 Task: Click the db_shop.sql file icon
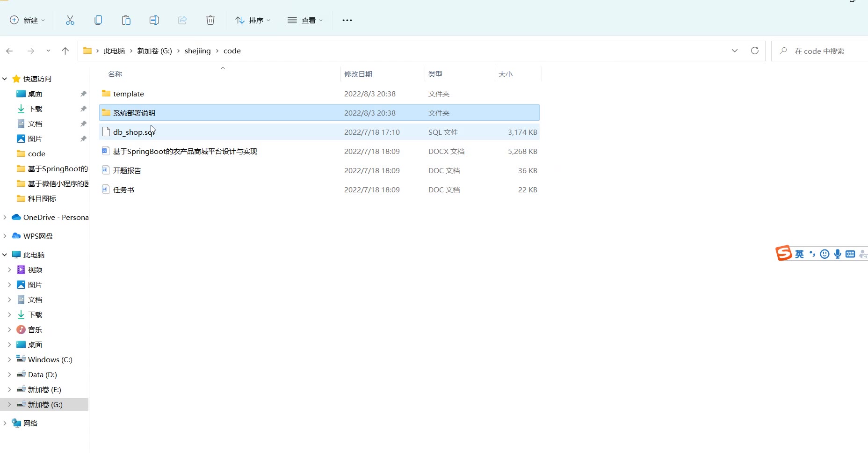(x=106, y=132)
